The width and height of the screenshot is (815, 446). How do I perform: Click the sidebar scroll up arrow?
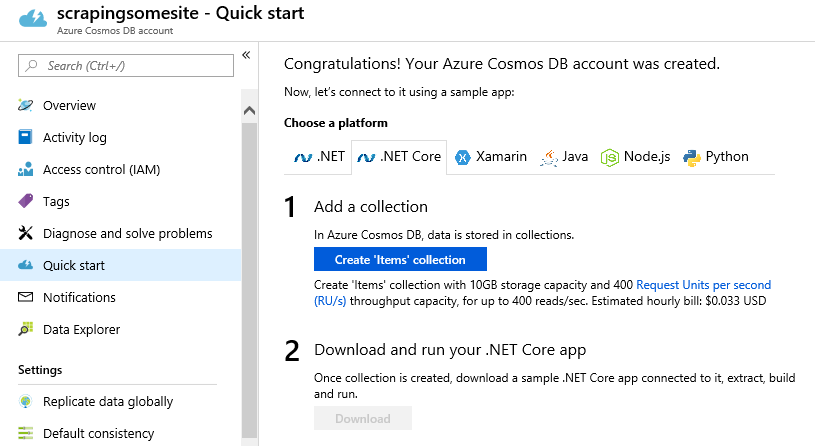coord(249,110)
